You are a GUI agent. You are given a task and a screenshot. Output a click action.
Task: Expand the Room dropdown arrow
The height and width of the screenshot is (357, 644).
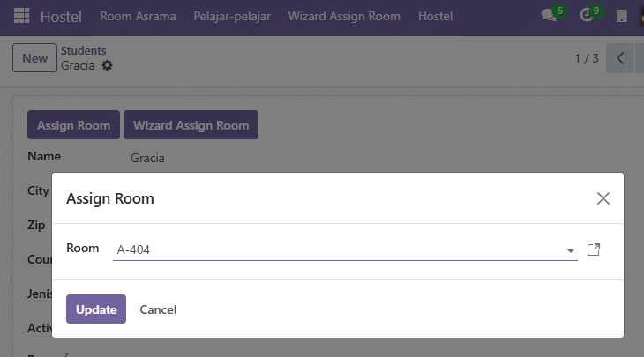pos(571,250)
